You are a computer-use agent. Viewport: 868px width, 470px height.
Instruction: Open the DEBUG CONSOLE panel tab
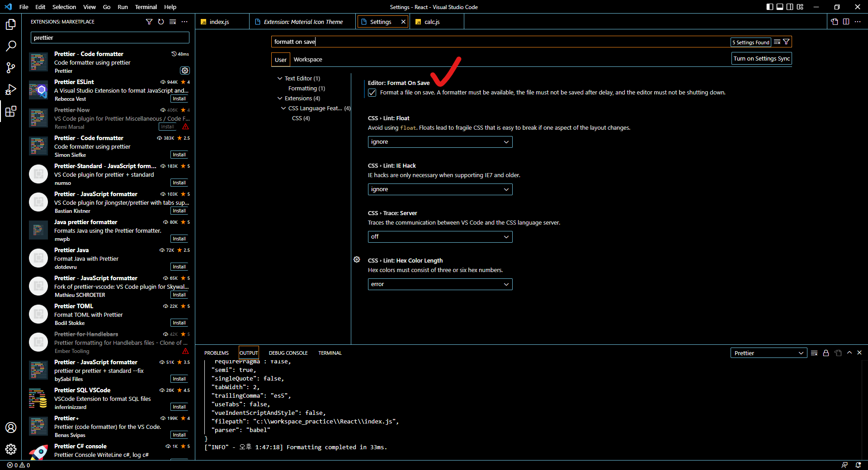[x=288, y=353]
